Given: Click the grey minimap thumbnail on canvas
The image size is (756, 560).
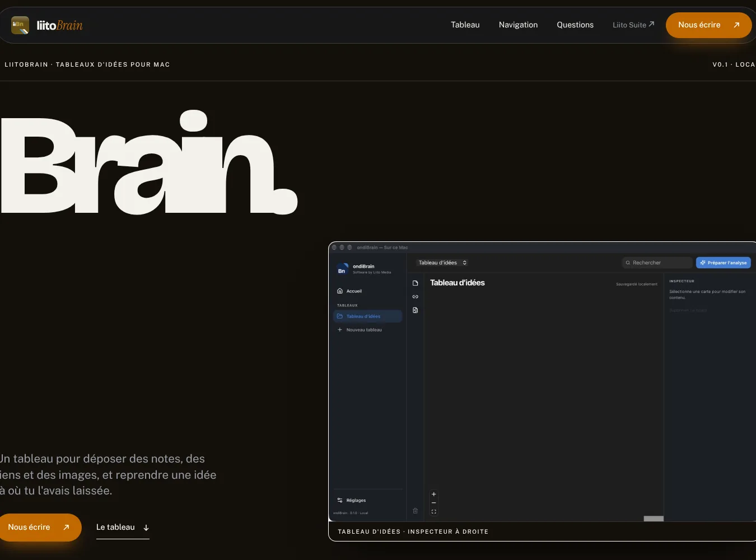Looking at the screenshot, I should [654, 519].
